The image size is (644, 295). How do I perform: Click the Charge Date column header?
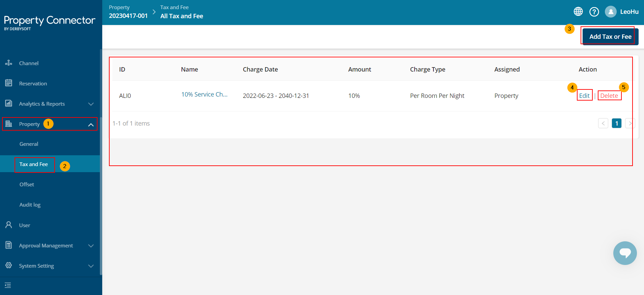point(260,69)
